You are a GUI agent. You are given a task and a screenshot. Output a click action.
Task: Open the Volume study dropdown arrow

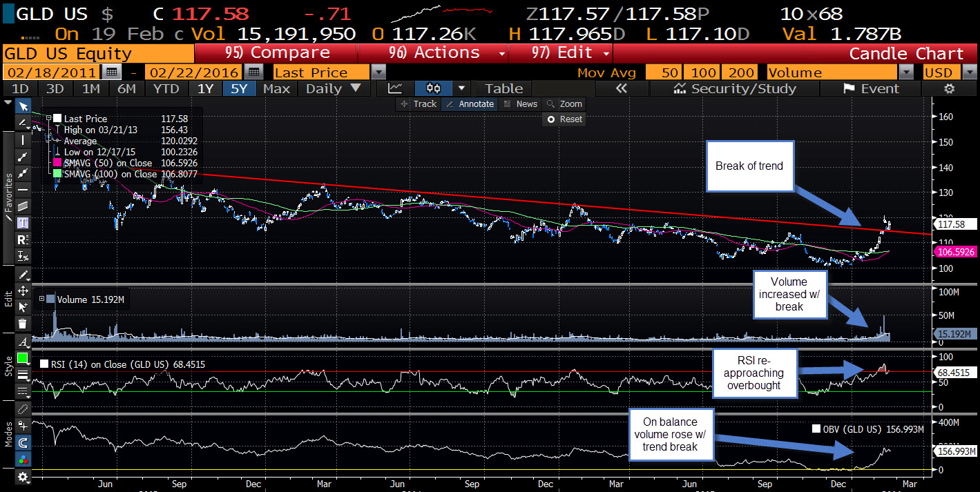[x=905, y=72]
